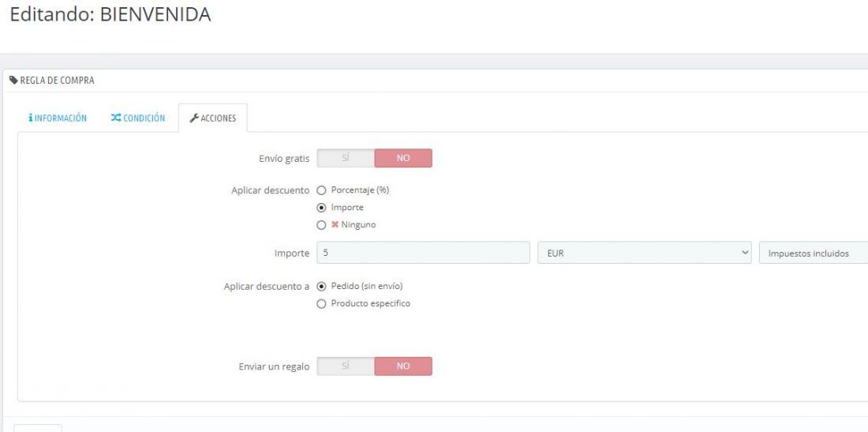Turn on Enviar un regalo with SÍ
This screenshot has width=868, height=432.
(x=346, y=366)
